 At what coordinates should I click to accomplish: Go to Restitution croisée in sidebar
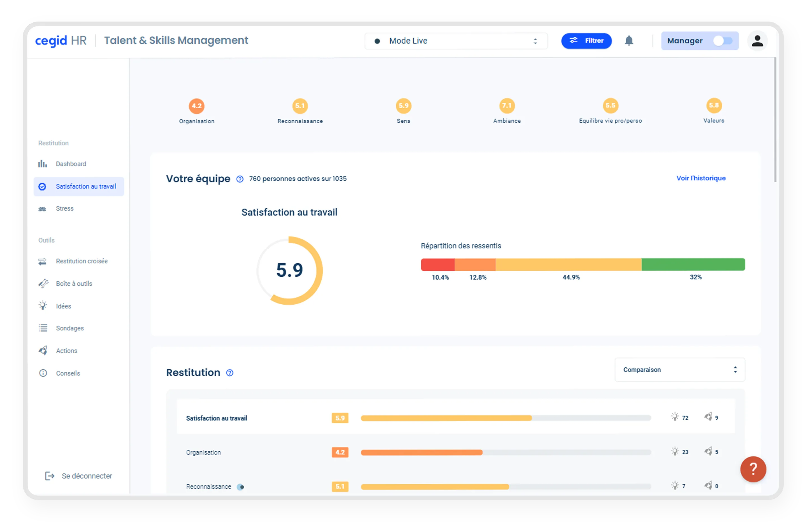[x=82, y=261]
